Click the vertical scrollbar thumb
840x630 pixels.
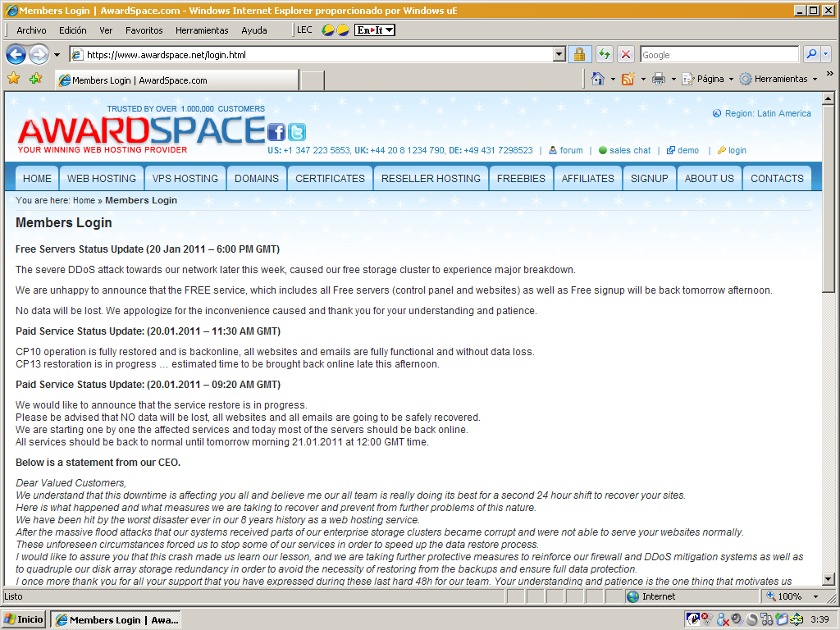tap(829, 199)
